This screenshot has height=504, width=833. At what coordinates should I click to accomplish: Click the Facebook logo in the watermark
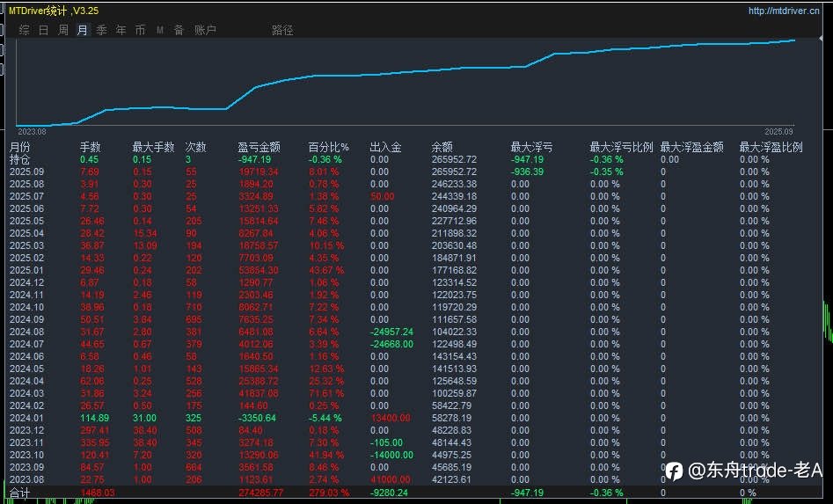tap(674, 471)
